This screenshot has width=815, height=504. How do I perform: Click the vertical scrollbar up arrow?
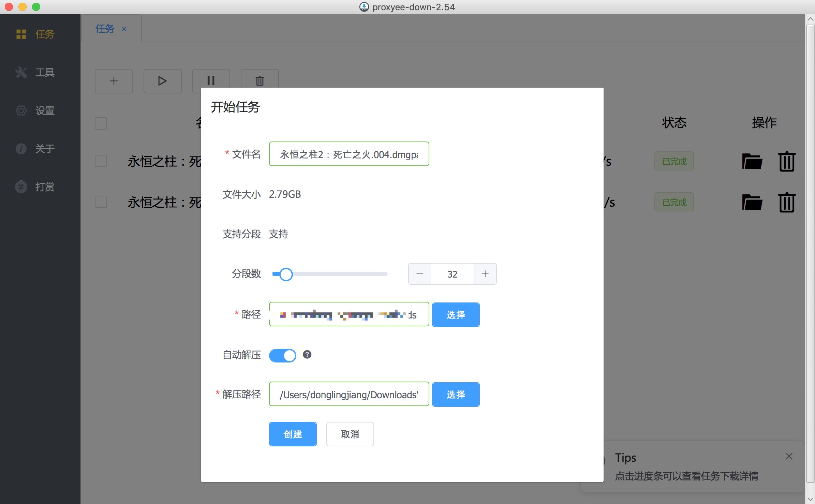point(810,19)
